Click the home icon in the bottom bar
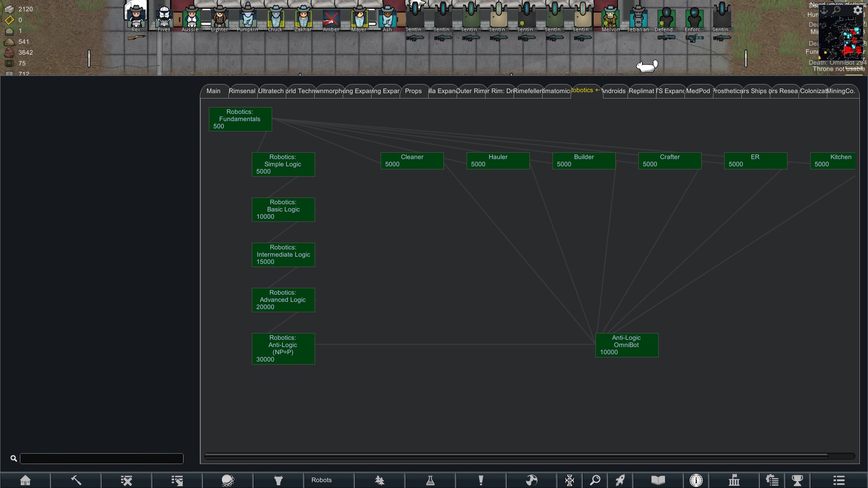868x488 pixels. pos(25,480)
